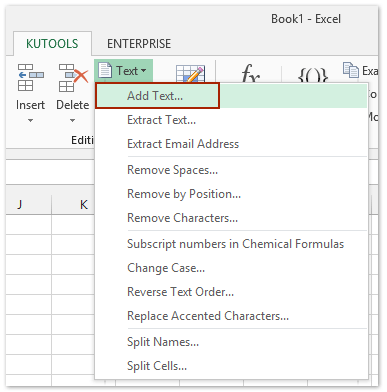The image size is (387, 392).
Task: Open Remove by Position... option
Action: tap(231, 194)
